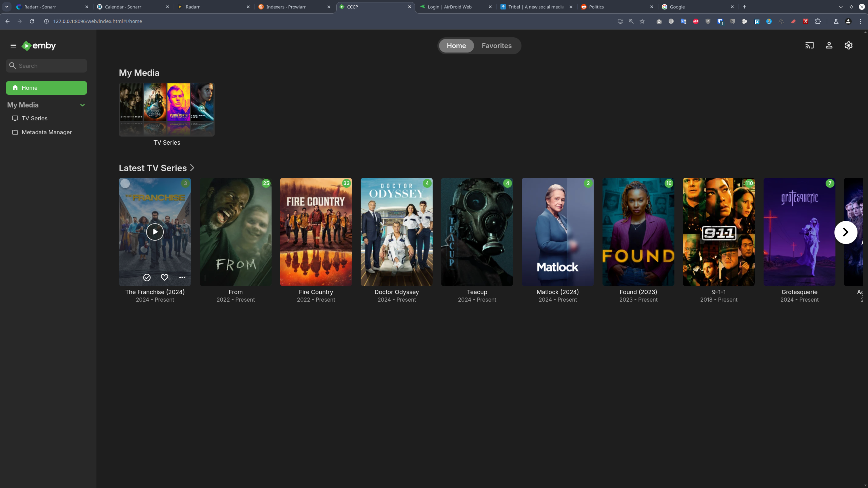This screenshot has width=868, height=488.
Task: Expand Latest TV Series chevron
Action: point(192,168)
